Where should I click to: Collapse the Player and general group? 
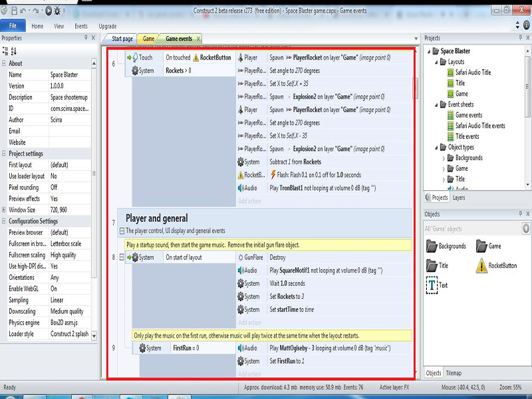(x=122, y=231)
